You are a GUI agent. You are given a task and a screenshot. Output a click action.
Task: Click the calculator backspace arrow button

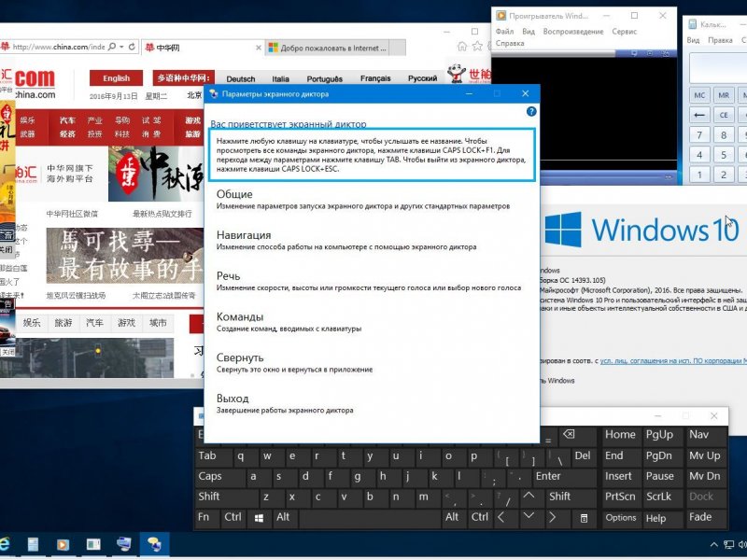coord(699,115)
